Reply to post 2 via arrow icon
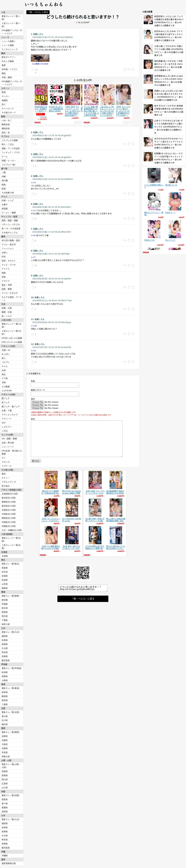The image size is (186, 868). click(124, 144)
